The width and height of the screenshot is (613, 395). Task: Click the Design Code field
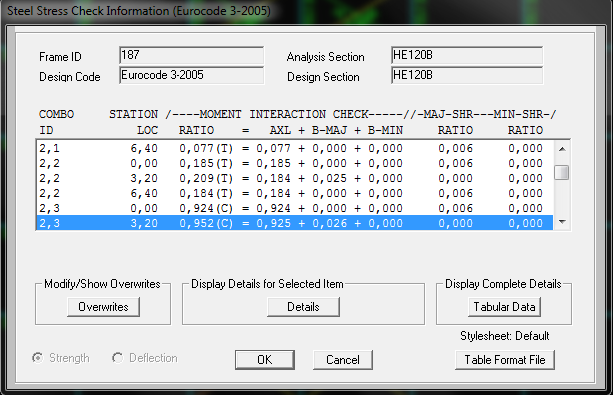[x=192, y=75]
